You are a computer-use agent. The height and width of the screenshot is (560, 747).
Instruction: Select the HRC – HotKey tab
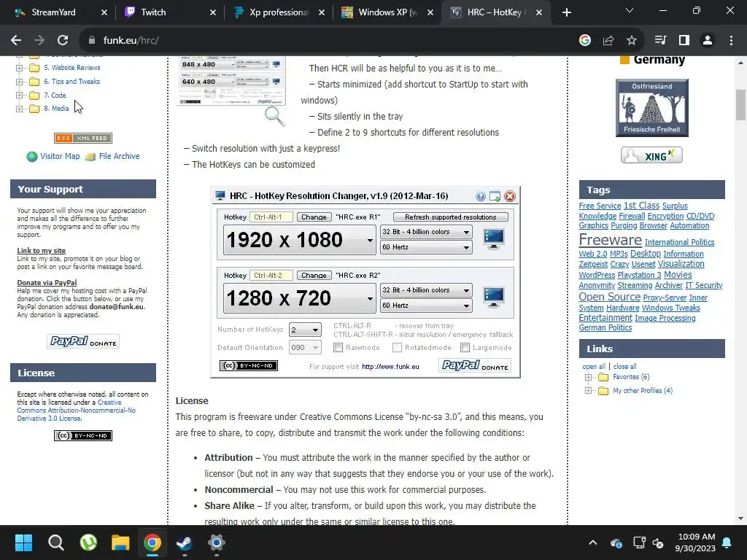point(495,12)
